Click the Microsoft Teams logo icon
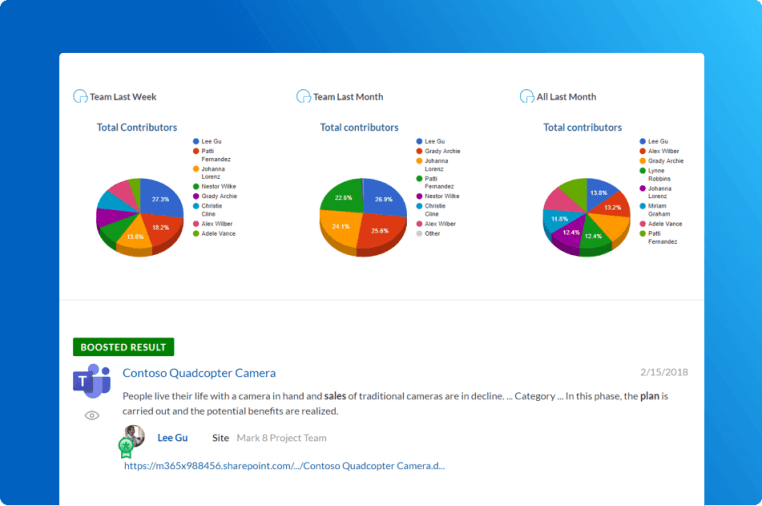Image resolution: width=762 pixels, height=506 pixels. [x=91, y=382]
